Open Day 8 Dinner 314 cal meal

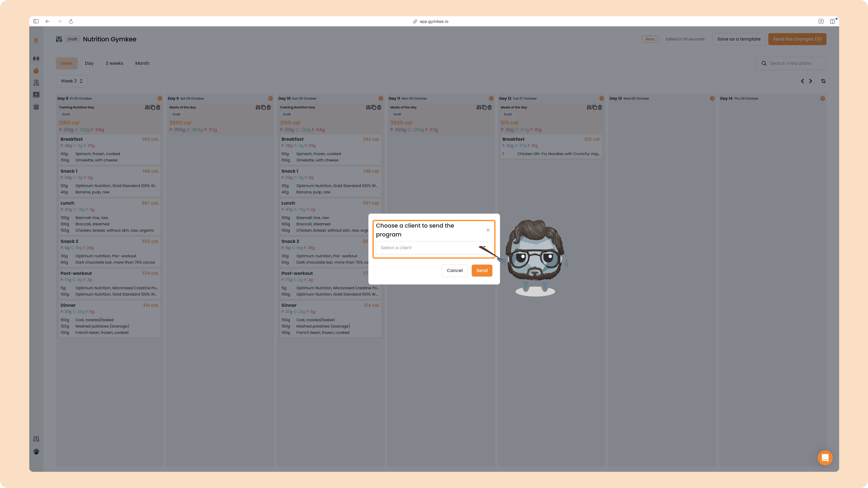click(110, 319)
